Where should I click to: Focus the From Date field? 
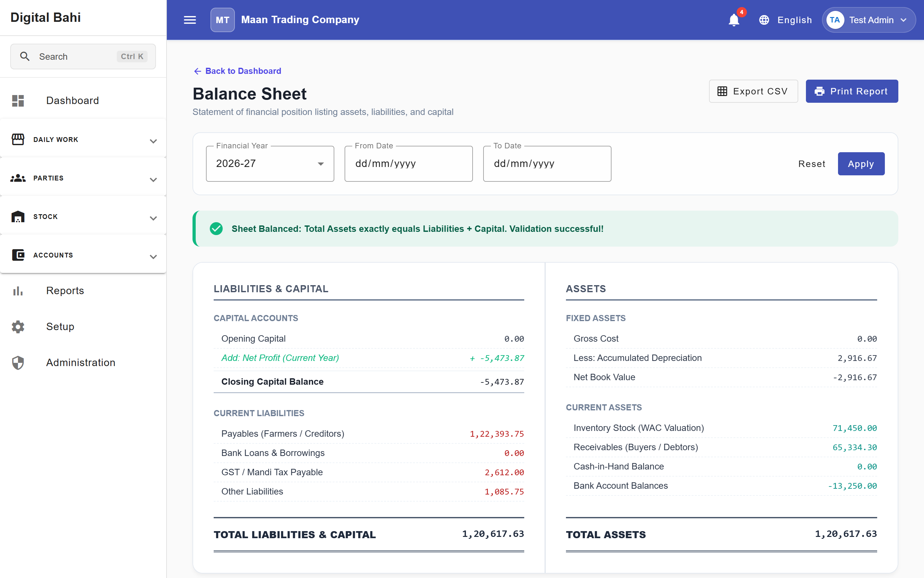[408, 164]
